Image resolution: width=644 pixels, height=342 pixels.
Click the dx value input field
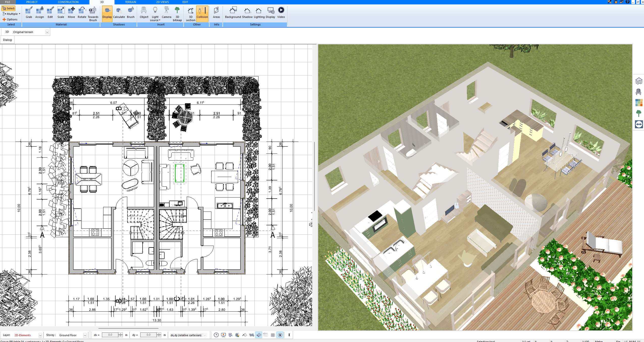[110, 335]
